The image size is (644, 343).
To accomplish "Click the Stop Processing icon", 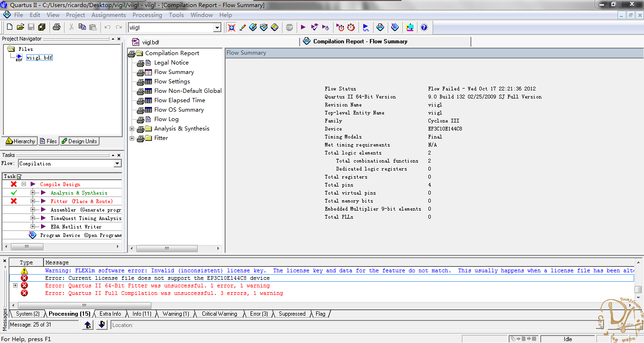I will [x=289, y=27].
